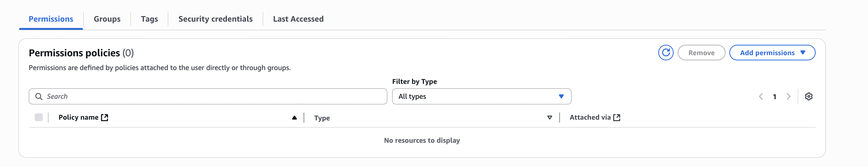The image size is (868, 167).
Task: Click page number 1 in pagination
Action: point(775,97)
